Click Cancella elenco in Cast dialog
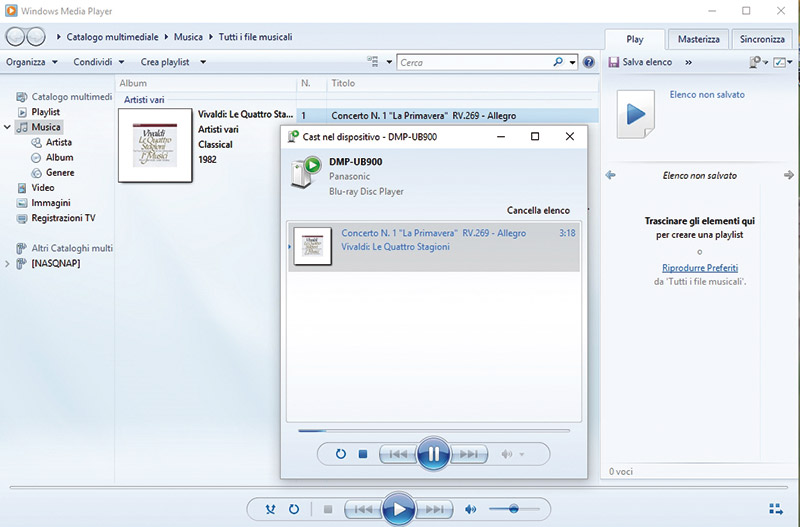 tap(538, 211)
